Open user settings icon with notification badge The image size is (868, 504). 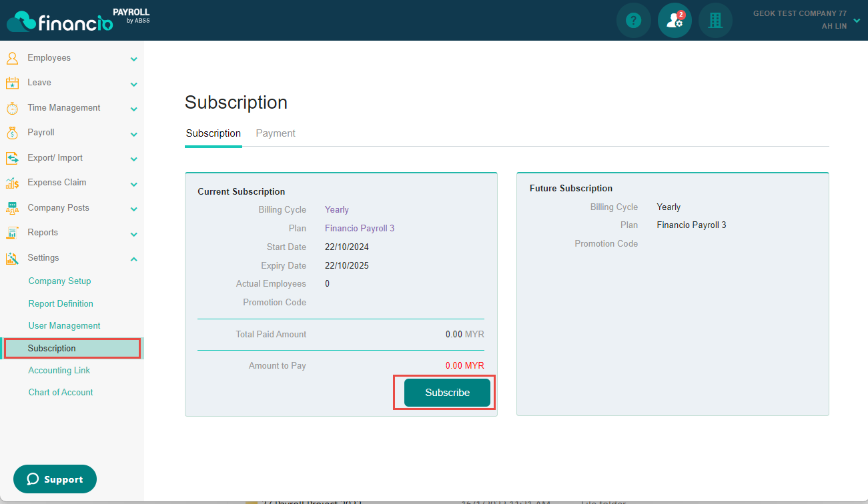pos(674,21)
